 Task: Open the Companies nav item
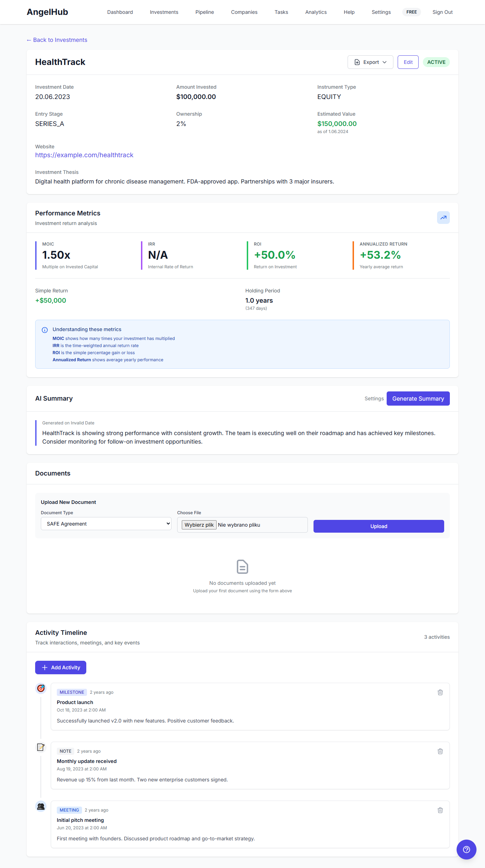click(244, 12)
